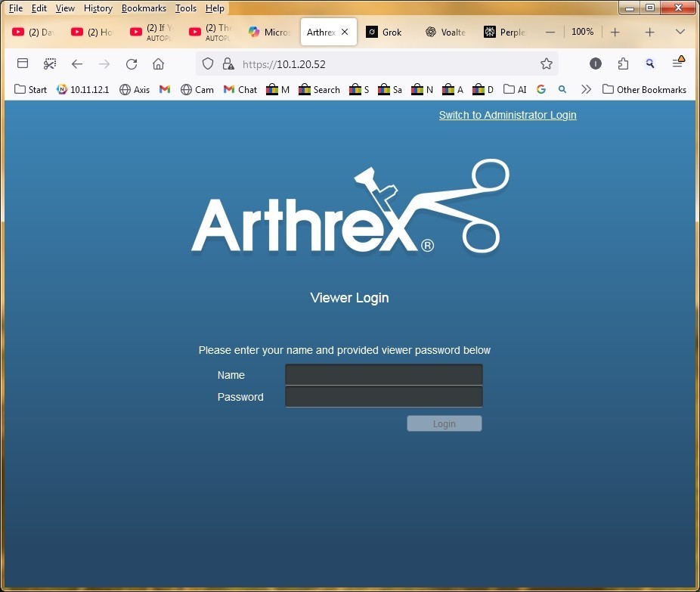Click the Password input field
Viewport: 700px width, 592px height.
pos(384,396)
